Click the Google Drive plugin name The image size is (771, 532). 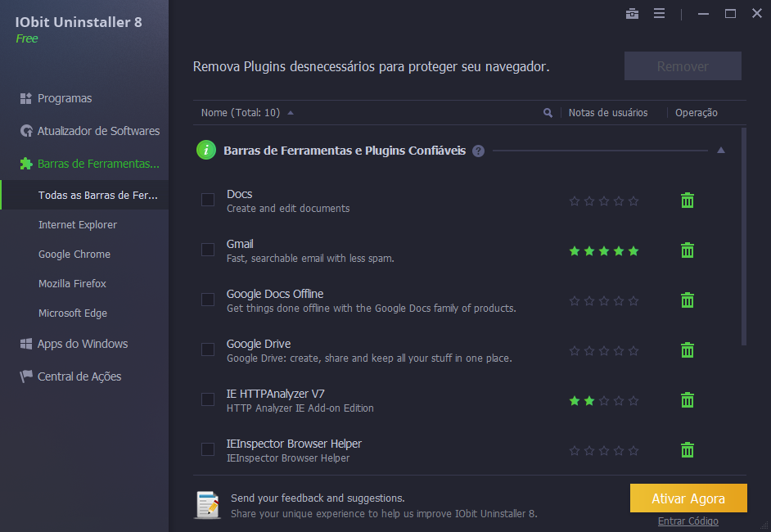(259, 344)
